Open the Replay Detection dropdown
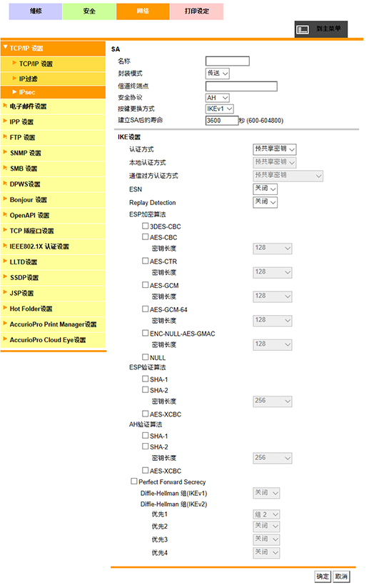 pyautogui.click(x=266, y=202)
